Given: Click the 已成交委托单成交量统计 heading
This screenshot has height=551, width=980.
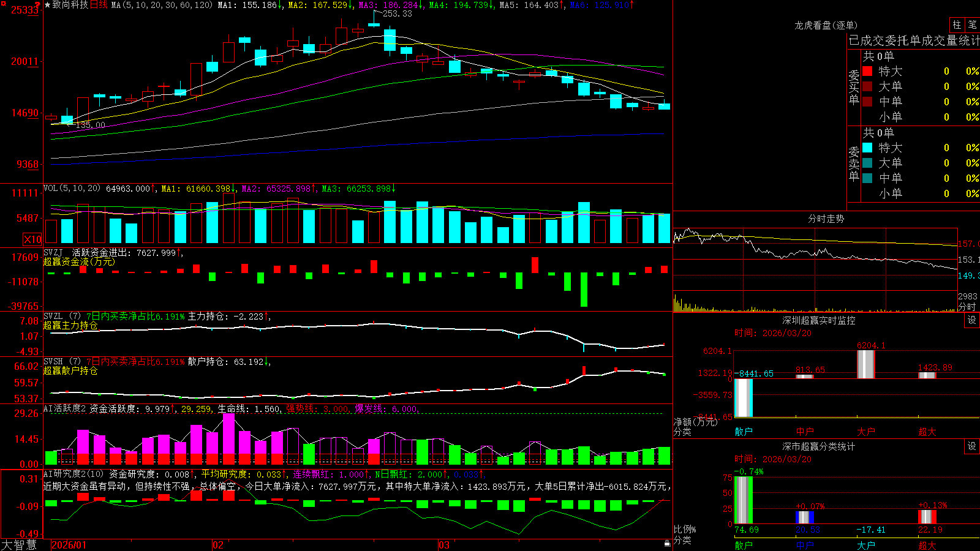Looking at the screenshot, I should (x=914, y=40).
